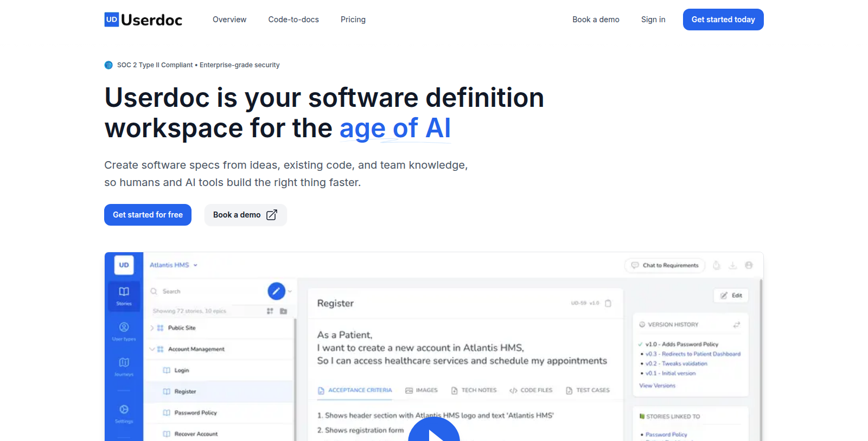
Task: Click the Sign in link
Action: (x=653, y=20)
